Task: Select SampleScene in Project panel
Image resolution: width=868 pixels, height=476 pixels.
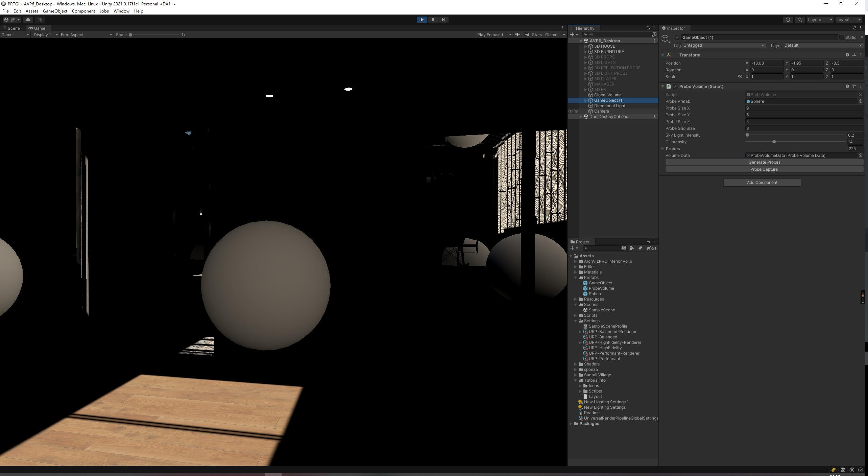Action: (x=602, y=310)
